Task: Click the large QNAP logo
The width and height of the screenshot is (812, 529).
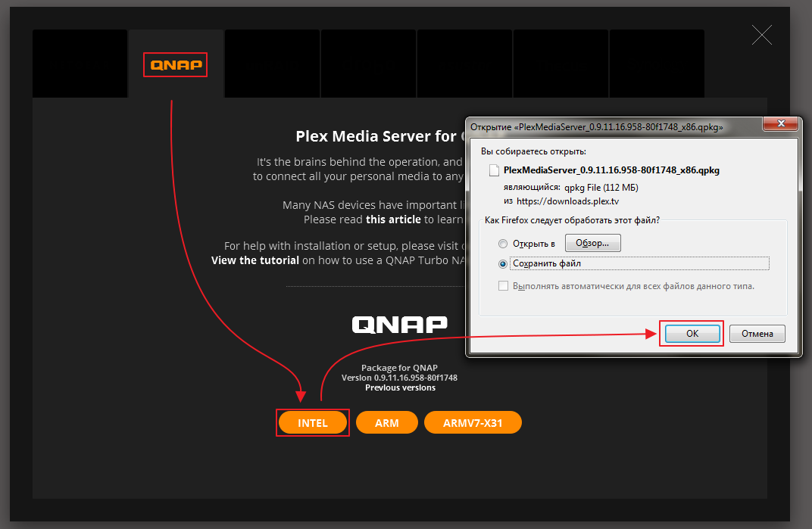Action: point(399,325)
